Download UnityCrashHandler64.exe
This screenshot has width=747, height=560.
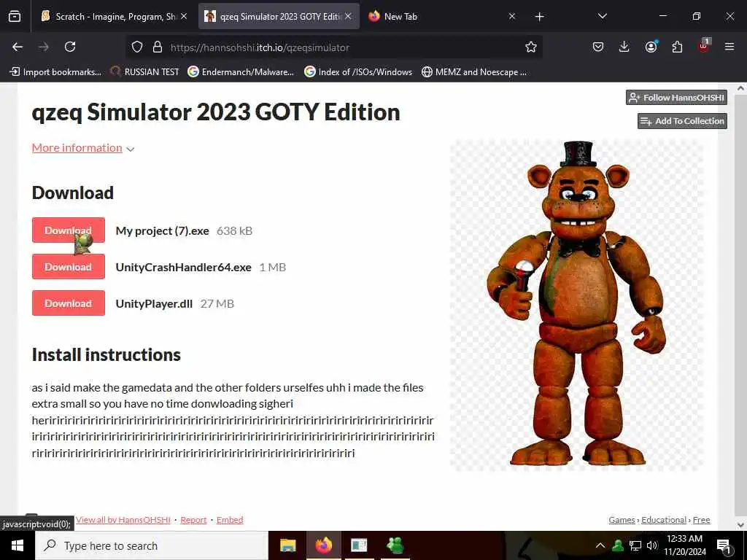click(x=68, y=267)
